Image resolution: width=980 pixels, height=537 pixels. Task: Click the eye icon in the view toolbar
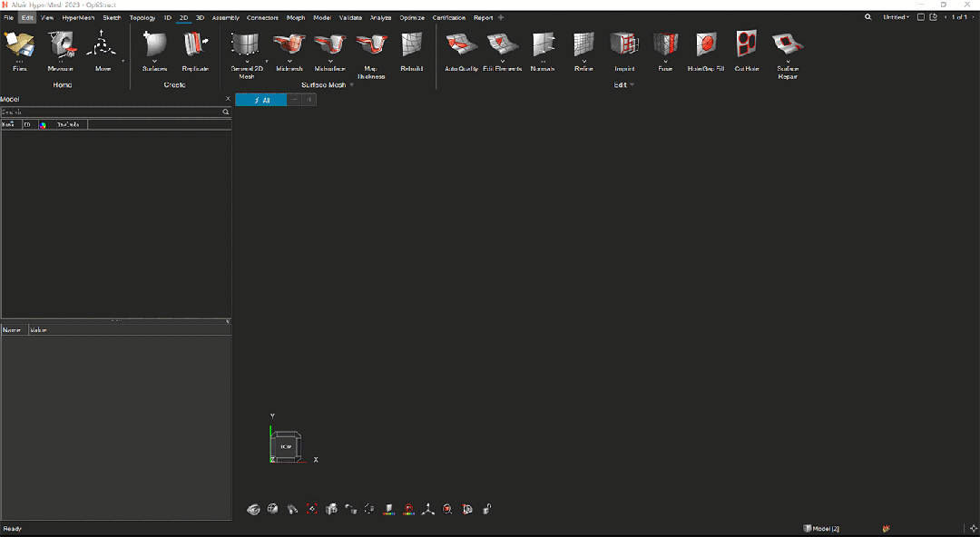coord(253,509)
